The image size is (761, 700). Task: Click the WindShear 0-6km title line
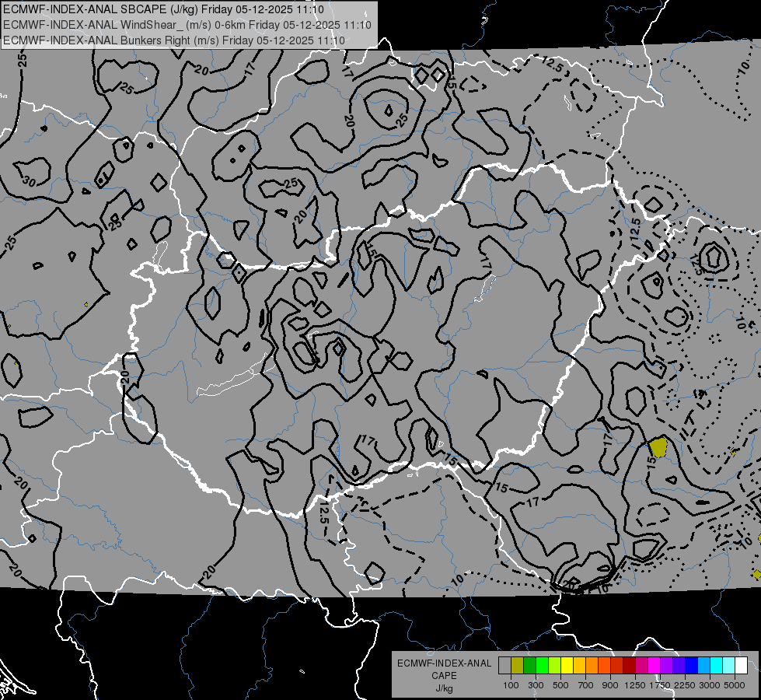(x=187, y=25)
